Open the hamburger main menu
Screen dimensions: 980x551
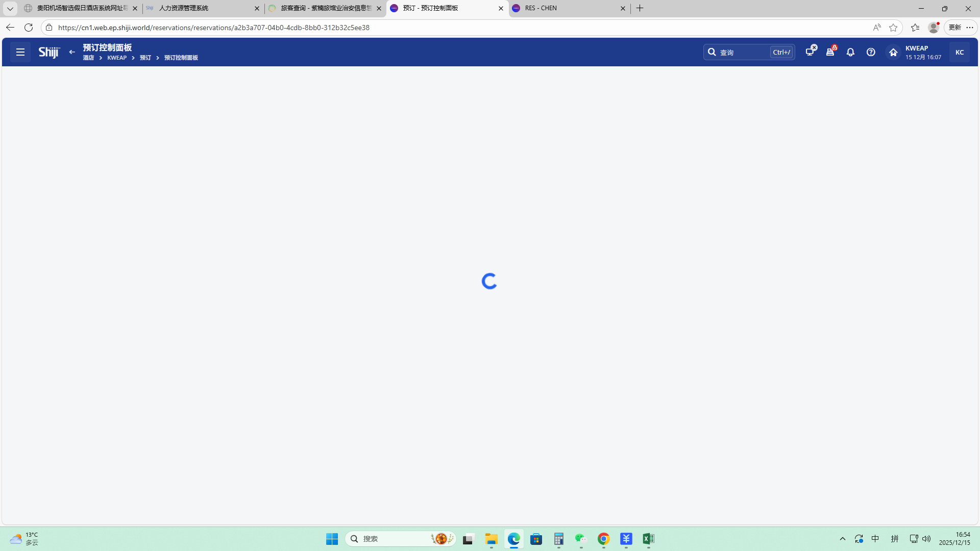pyautogui.click(x=20, y=52)
